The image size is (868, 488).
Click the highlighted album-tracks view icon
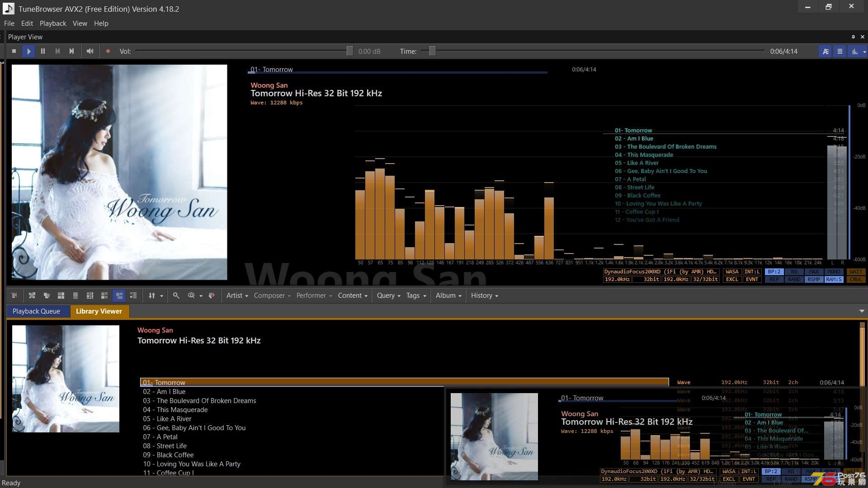pyautogui.click(x=119, y=296)
